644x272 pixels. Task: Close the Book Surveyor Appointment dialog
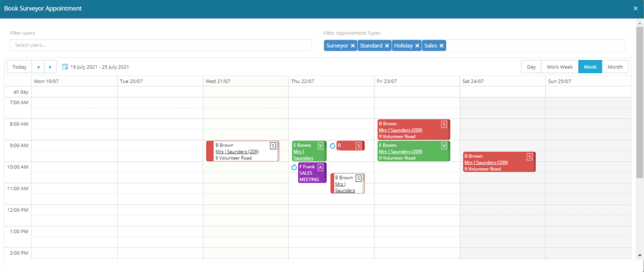point(636,9)
